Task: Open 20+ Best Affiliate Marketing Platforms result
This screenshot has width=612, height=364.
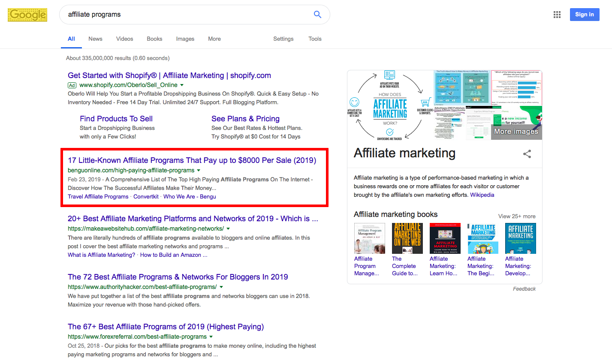Action: [193, 219]
